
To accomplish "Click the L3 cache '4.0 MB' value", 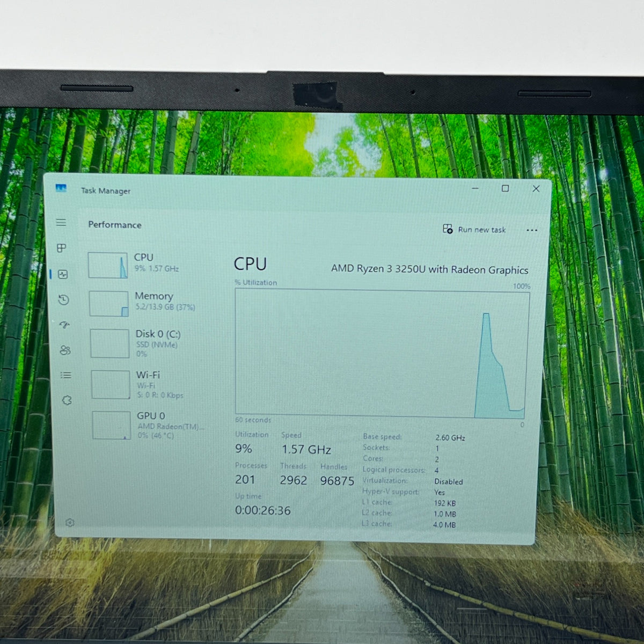I will [444, 525].
